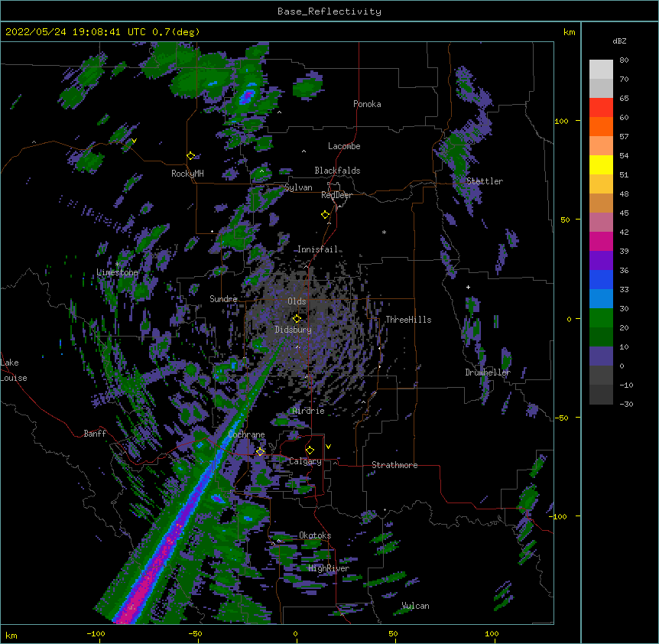Click the Vulcan city label
Viewport: 659px width, 644px height.
click(x=415, y=606)
